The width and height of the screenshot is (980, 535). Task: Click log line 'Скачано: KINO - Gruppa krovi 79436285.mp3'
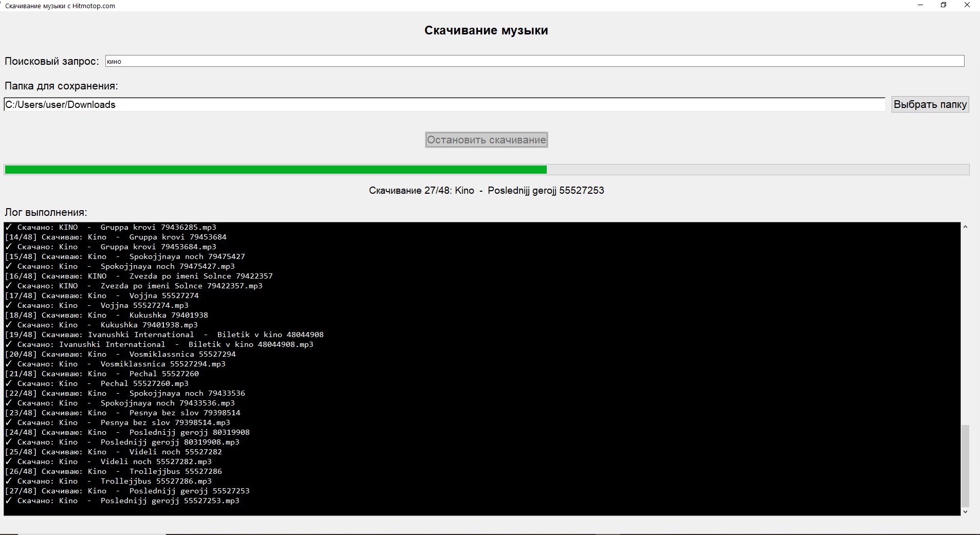click(x=110, y=227)
